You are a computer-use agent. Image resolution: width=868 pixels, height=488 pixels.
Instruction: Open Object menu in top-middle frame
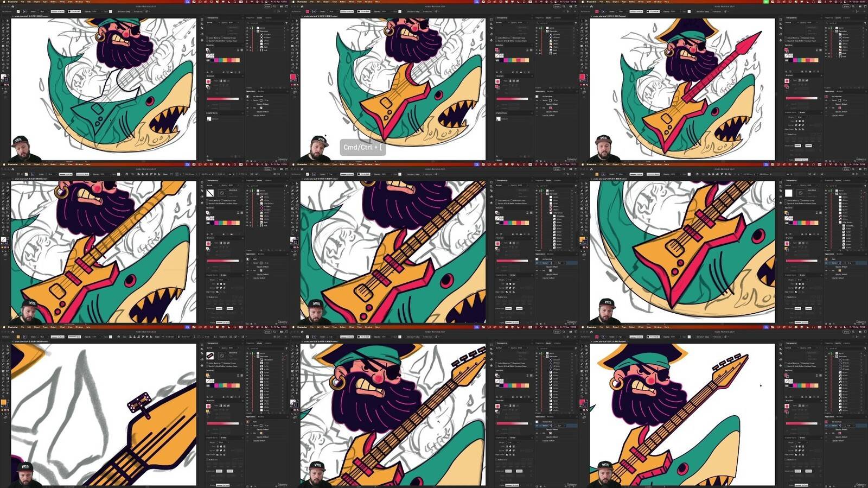pos(326,2)
